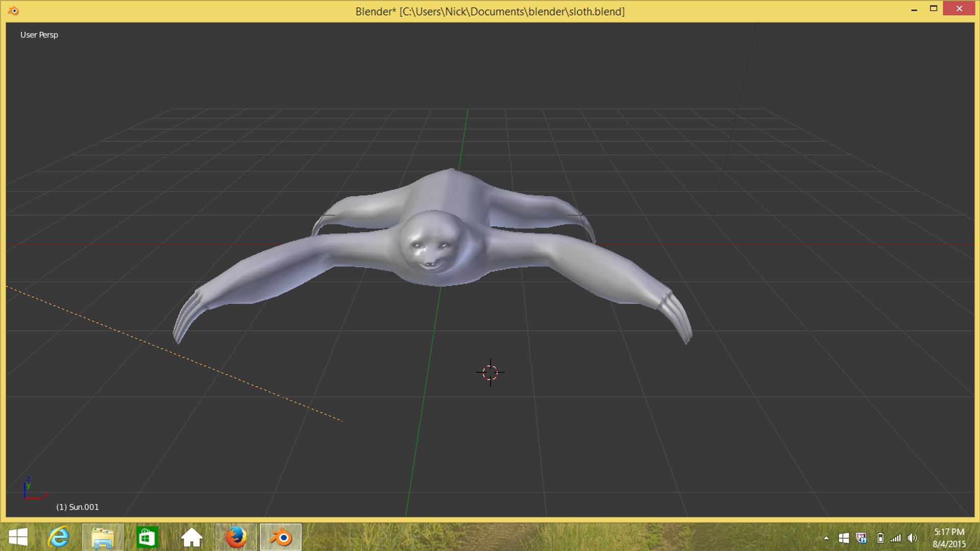Screen dimensions: 980x551
Task: Switch to Firefox on the taskbar
Action: (x=236, y=537)
